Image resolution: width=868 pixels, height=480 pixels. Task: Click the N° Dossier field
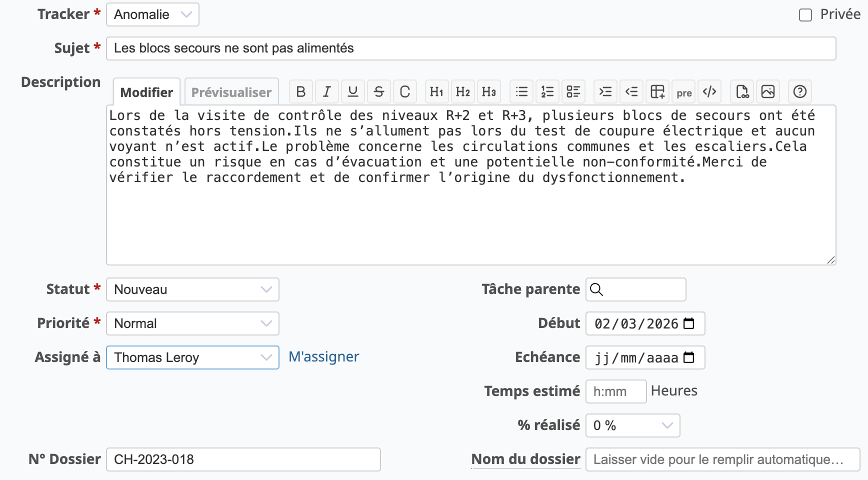point(243,459)
